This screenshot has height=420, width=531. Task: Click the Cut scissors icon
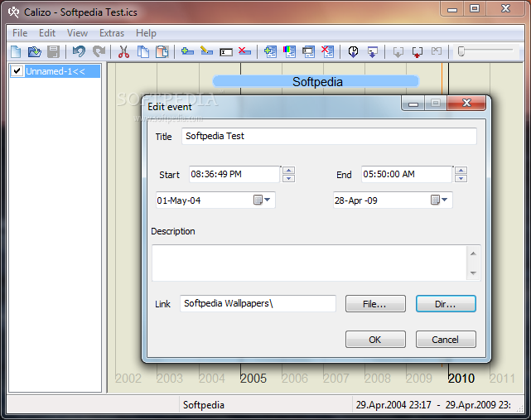coord(123,52)
